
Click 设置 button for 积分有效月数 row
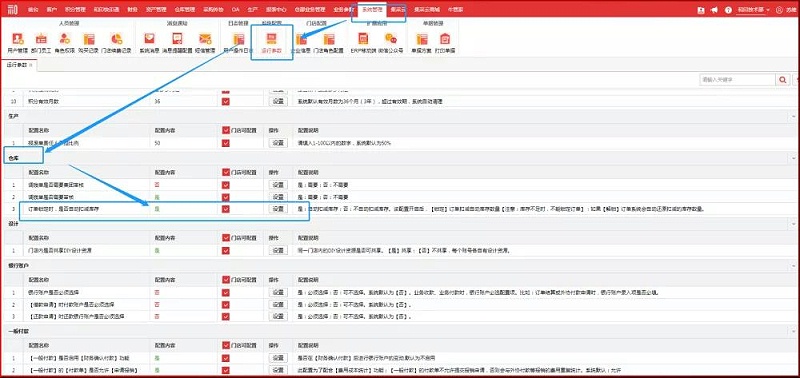(x=278, y=102)
